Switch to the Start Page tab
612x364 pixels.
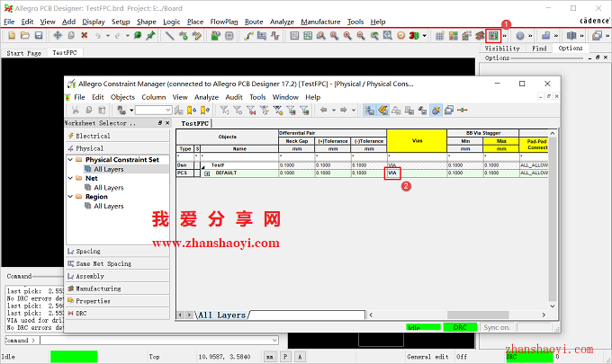coord(23,53)
